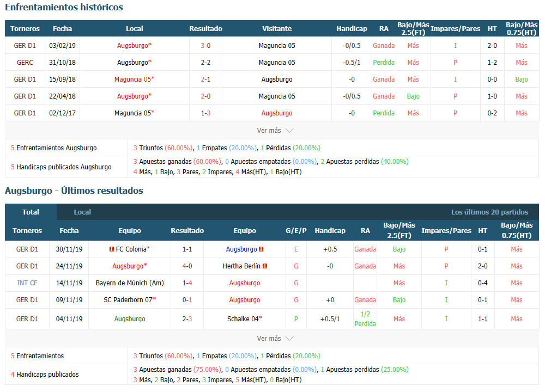This screenshot has width=545, height=392.
Task: Click the date 03/02/19
Action: coord(62,46)
